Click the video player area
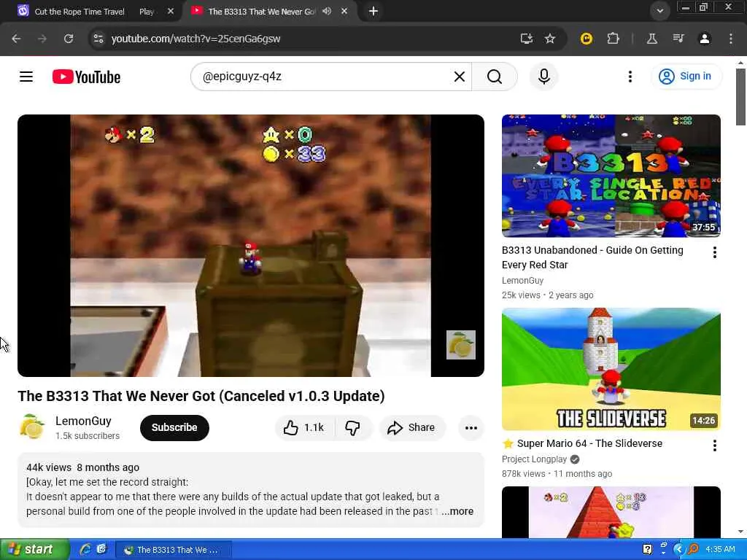The height and width of the screenshot is (560, 747). tap(251, 246)
